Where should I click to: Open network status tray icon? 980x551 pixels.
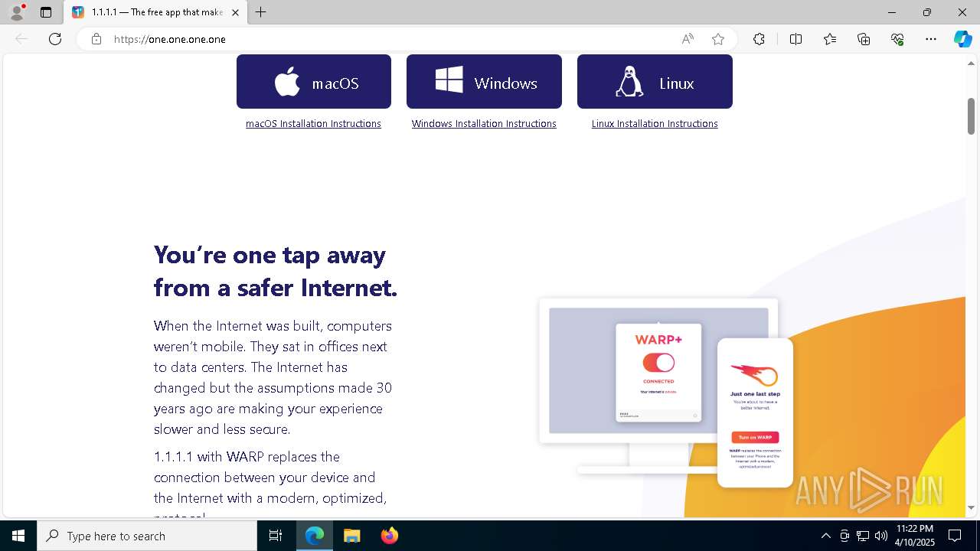coord(863,536)
